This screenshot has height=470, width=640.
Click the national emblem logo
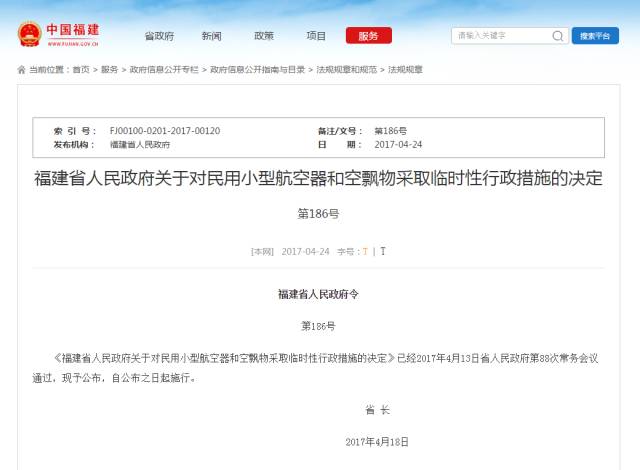[29, 34]
